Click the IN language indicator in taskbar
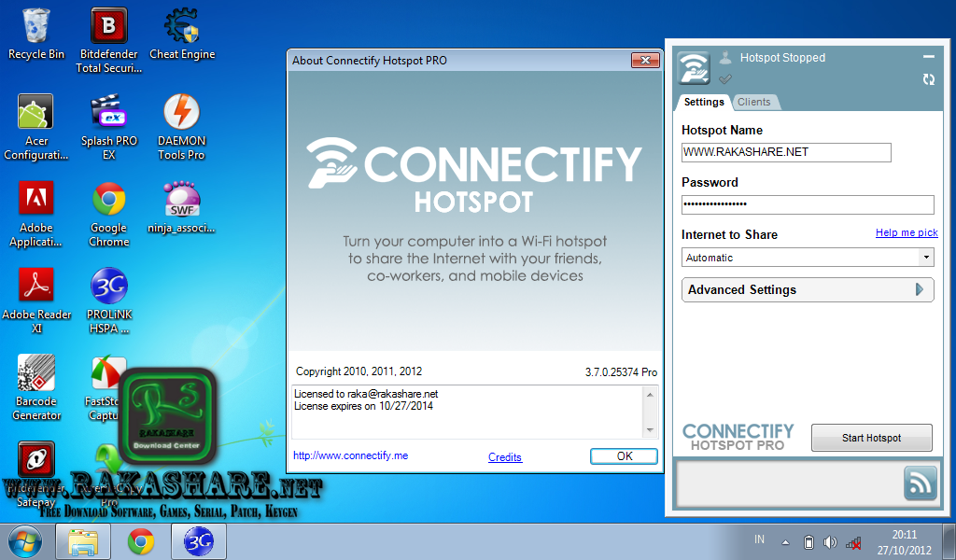This screenshot has width=956, height=560. tap(759, 539)
